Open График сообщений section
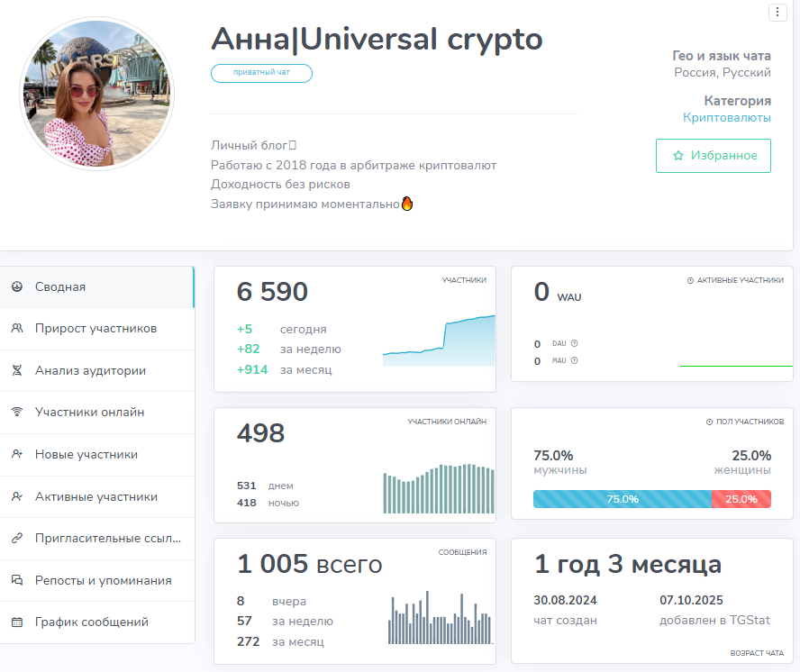Viewport: 800px width, 672px height. click(x=97, y=622)
